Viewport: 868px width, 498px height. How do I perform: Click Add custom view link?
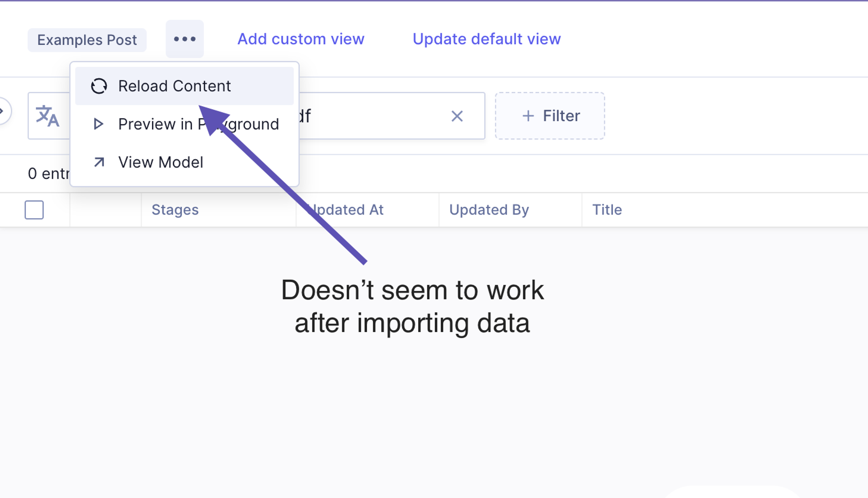click(x=301, y=39)
